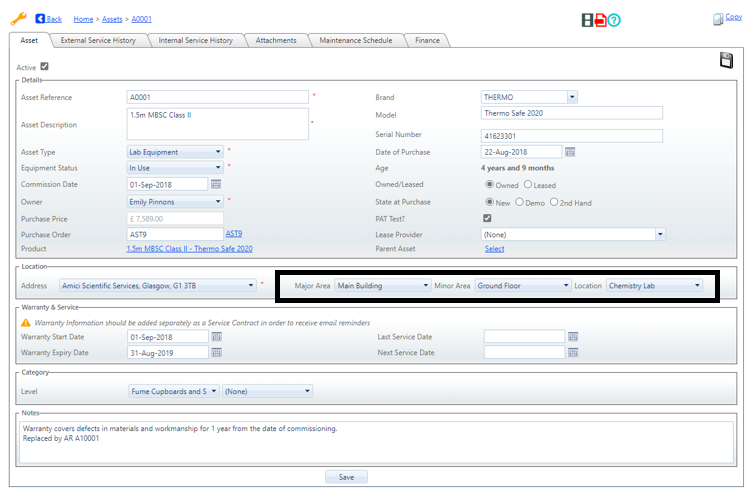Select the Leased radio button
The height and width of the screenshot is (492, 747).
click(528, 184)
